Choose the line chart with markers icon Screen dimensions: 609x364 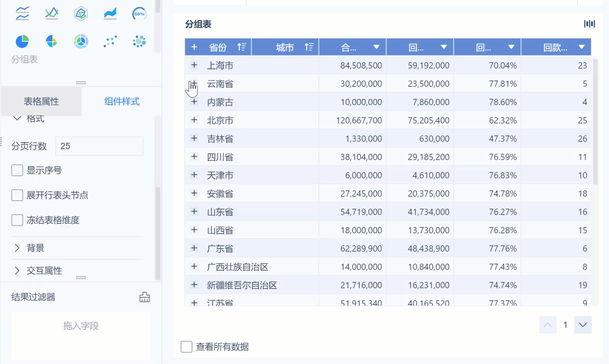[x=52, y=14]
